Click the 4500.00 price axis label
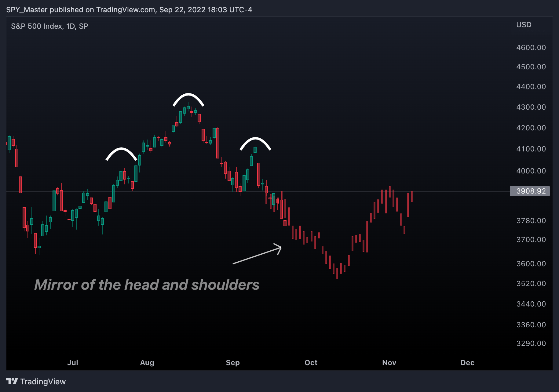559x392 pixels. (x=531, y=67)
